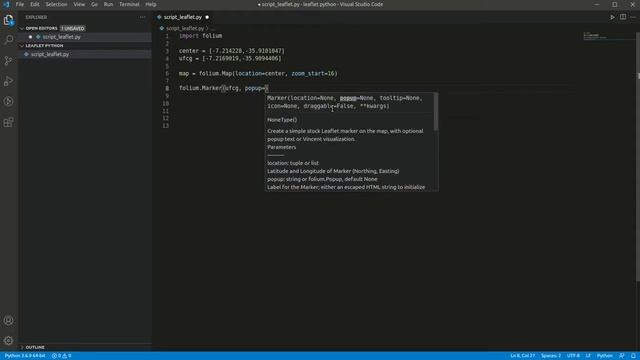Click 'location: tuple or list' in the popup
Viewport: 640px width, 360px height.
point(293,163)
